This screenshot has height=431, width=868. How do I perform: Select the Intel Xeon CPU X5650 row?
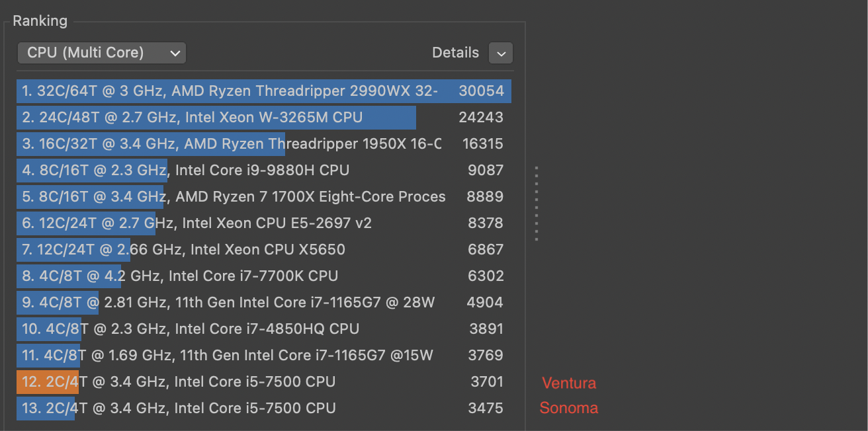264,250
